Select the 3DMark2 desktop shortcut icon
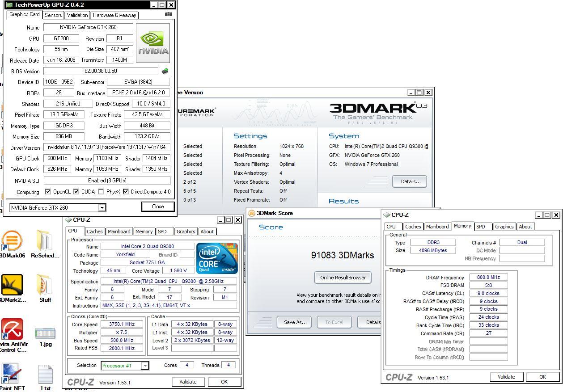563x392 pixels. click(12, 288)
